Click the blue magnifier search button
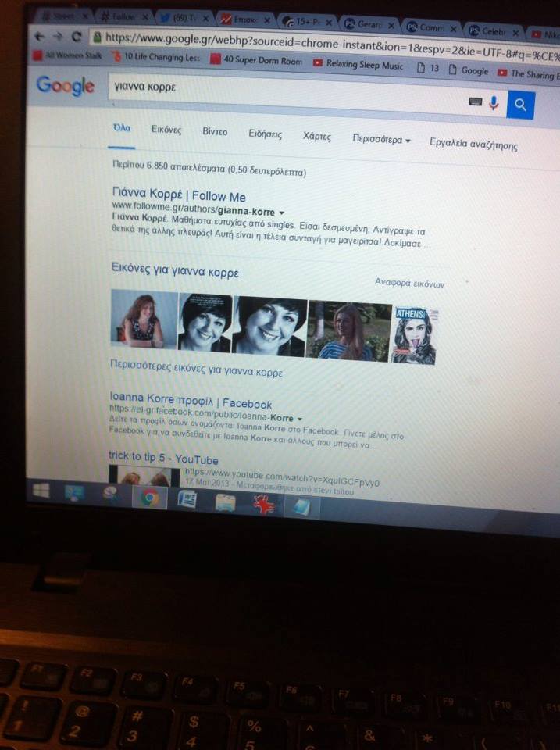 520,105
